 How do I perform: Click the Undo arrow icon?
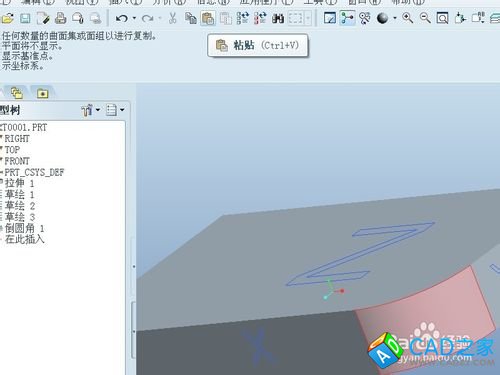pyautogui.click(x=122, y=18)
